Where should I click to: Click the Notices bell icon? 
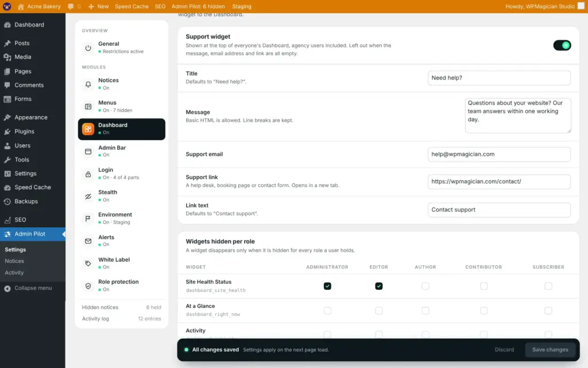click(x=88, y=84)
